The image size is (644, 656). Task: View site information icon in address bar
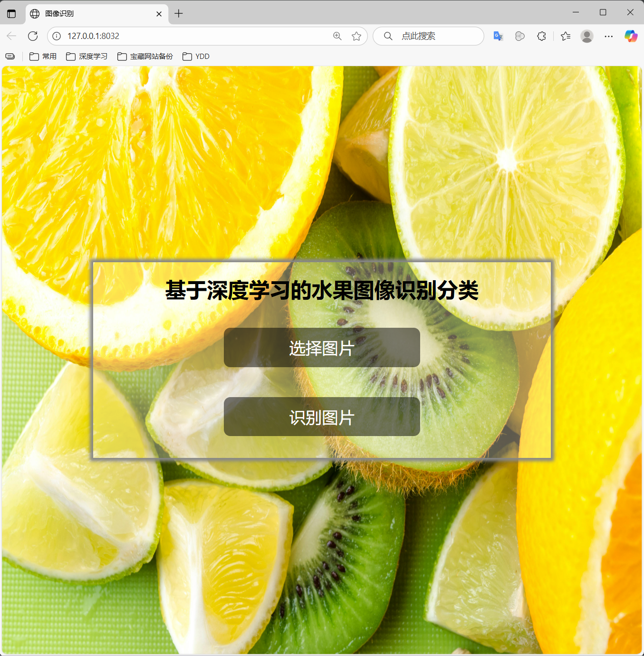57,36
